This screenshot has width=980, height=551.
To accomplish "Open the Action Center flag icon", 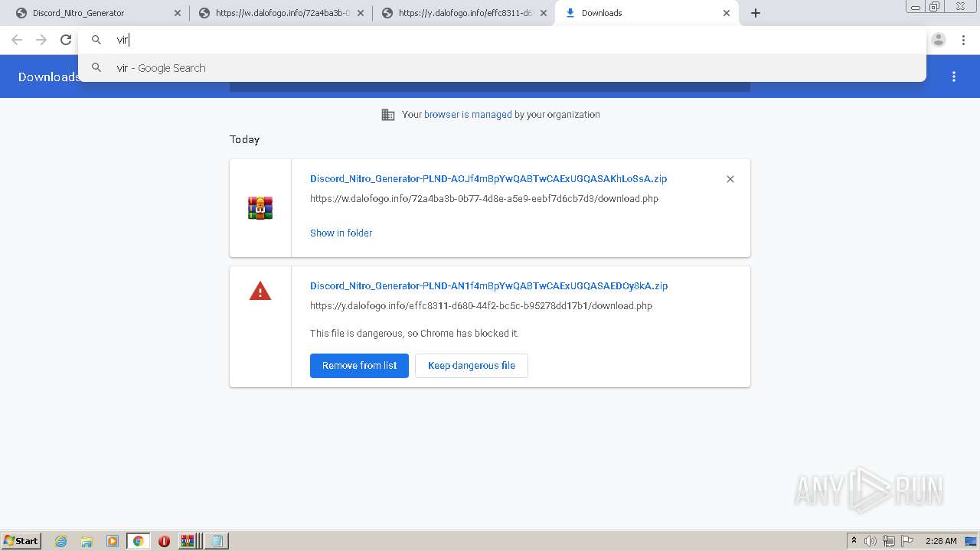I will tap(907, 541).
